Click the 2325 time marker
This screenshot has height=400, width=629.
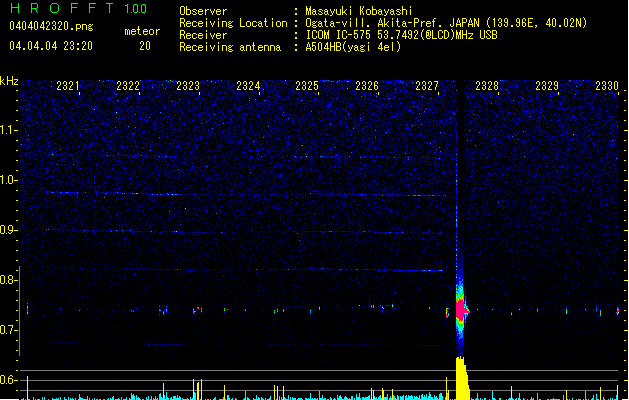coord(307,86)
